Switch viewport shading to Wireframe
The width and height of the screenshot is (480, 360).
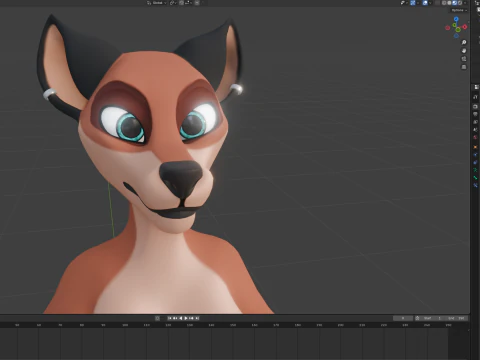444,3
